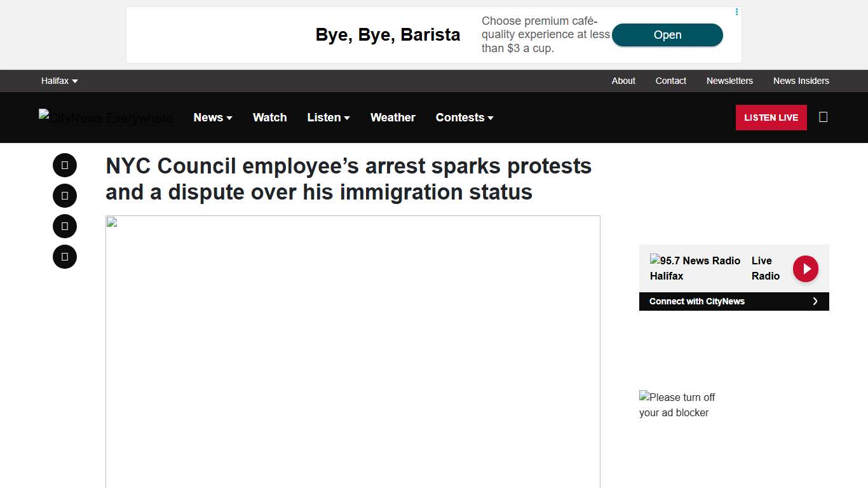Visit the Newsletters link
Screen dimensions: 868x488
point(729,81)
